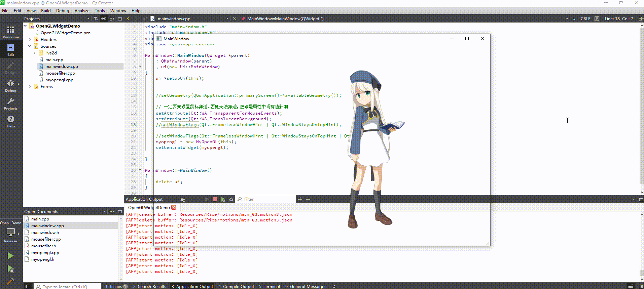Screen dimensions: 644x289
Task: Toggle right sidebar in status bar
Action: (x=641, y=286)
